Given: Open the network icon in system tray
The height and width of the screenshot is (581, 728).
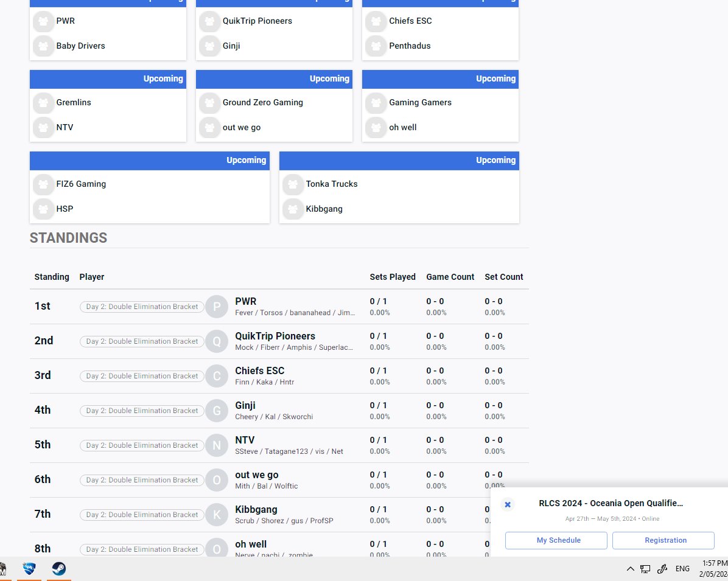Looking at the screenshot, I should pos(645,569).
